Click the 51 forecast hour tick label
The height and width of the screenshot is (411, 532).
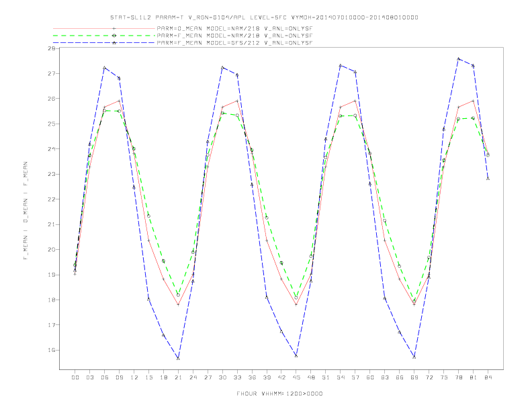tap(326, 377)
